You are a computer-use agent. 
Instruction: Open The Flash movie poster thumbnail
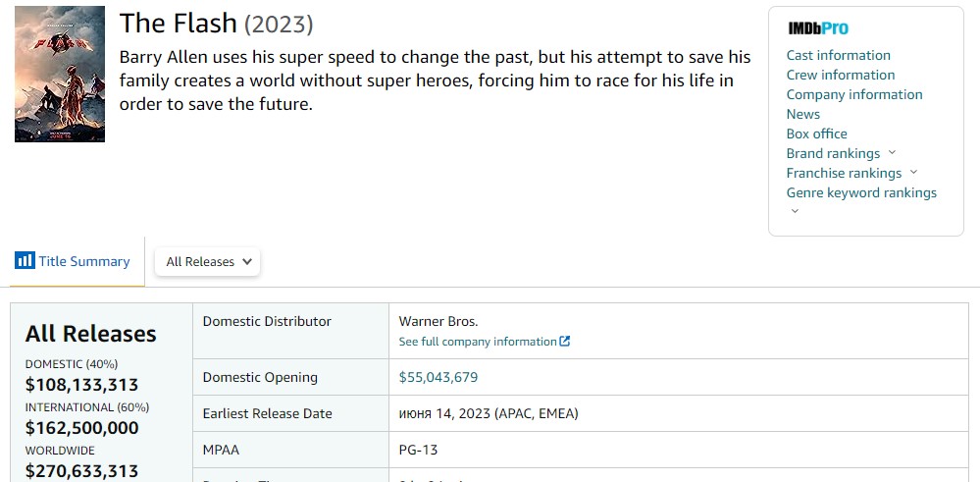60,75
